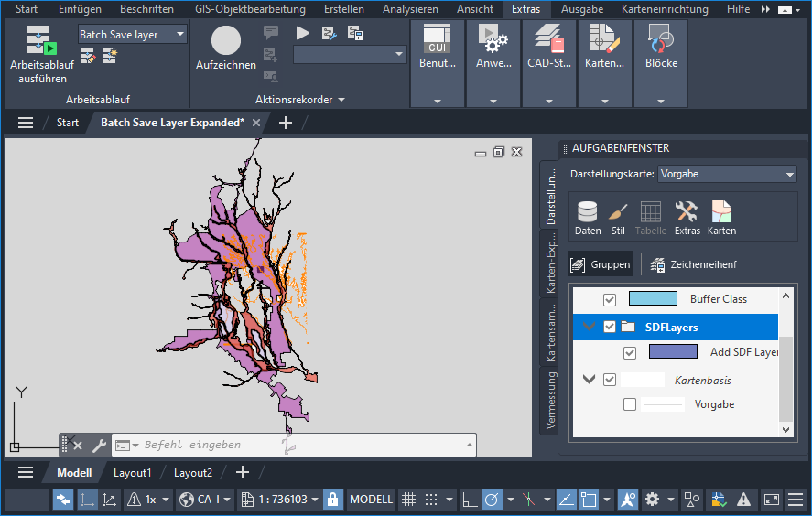Select the Stil brush icon

[x=618, y=213]
